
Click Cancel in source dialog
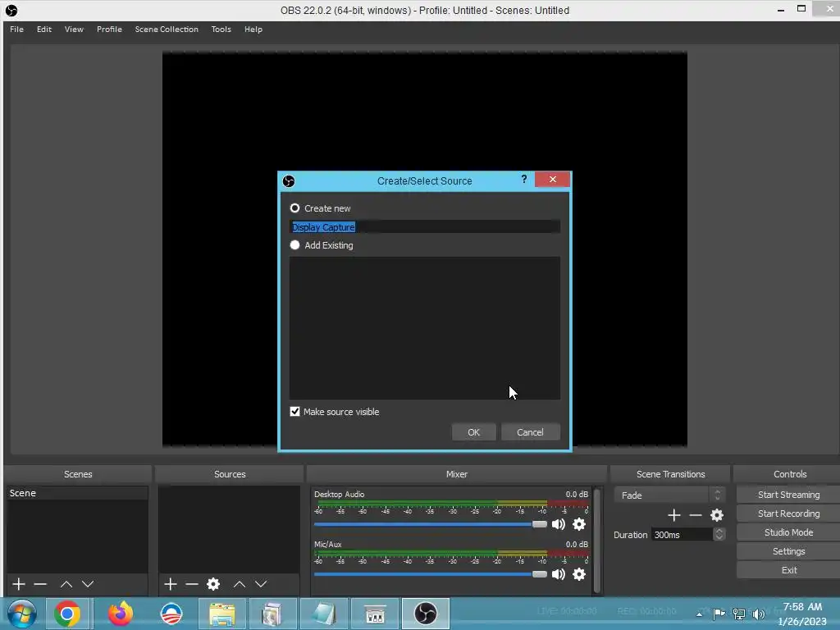pyautogui.click(x=530, y=432)
